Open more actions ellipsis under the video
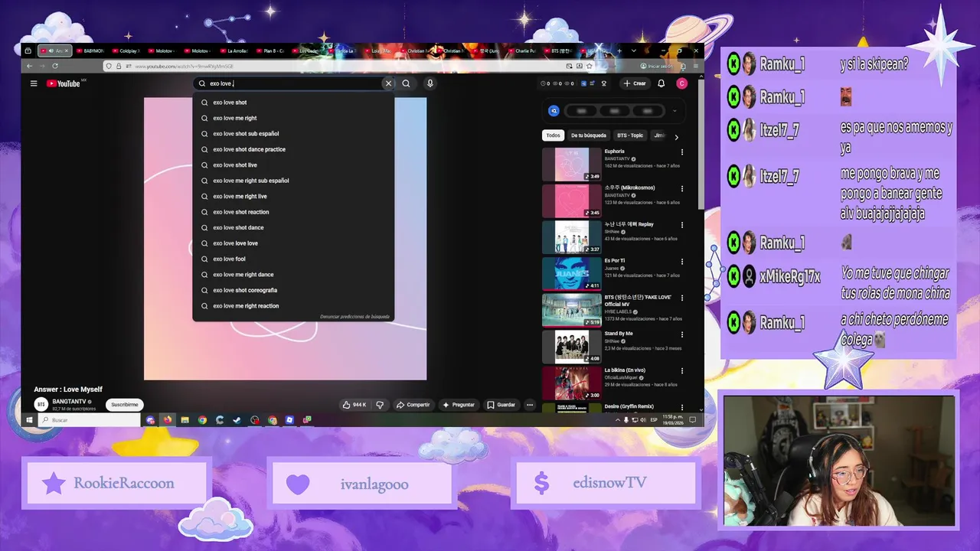 pyautogui.click(x=529, y=405)
